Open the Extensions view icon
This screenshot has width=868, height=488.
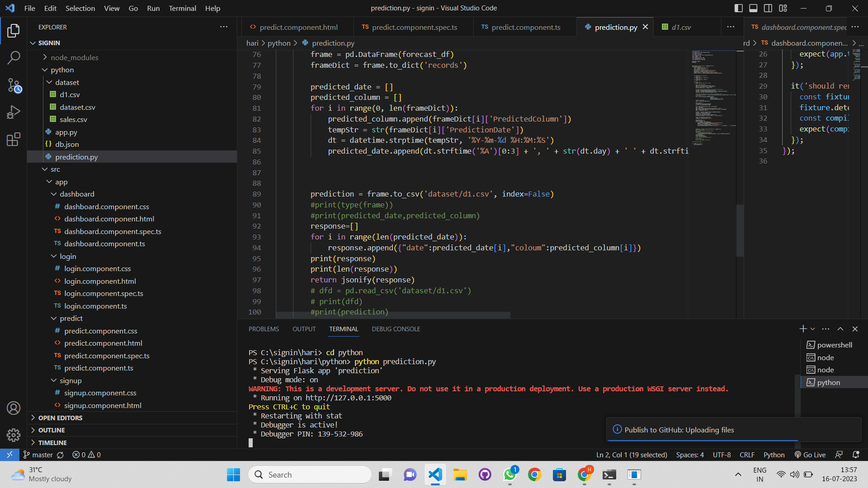point(14,139)
